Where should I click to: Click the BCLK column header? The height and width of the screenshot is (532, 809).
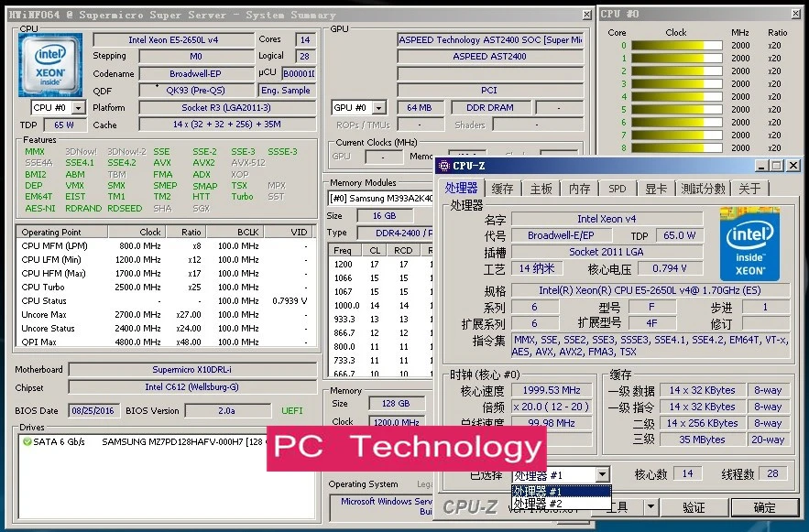coord(235,232)
